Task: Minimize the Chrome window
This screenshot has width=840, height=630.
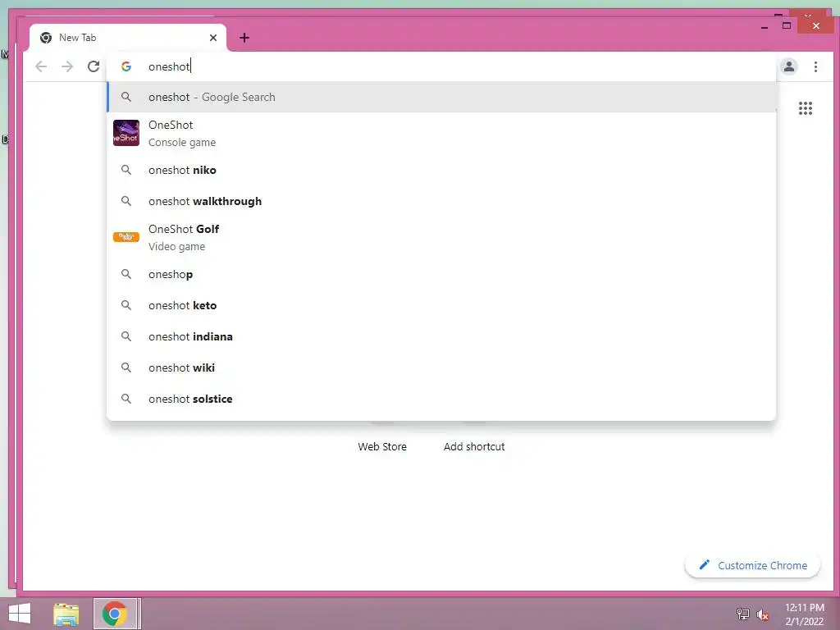Action: 765,26
